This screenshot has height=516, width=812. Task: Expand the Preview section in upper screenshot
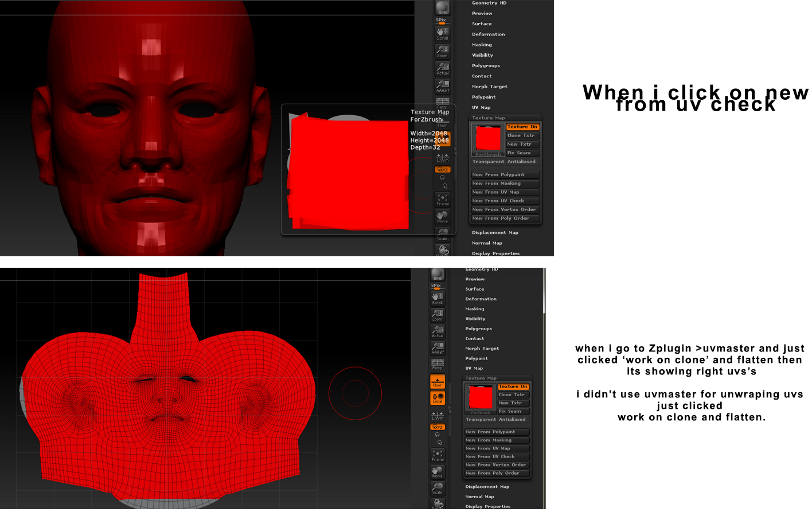pyautogui.click(x=482, y=13)
